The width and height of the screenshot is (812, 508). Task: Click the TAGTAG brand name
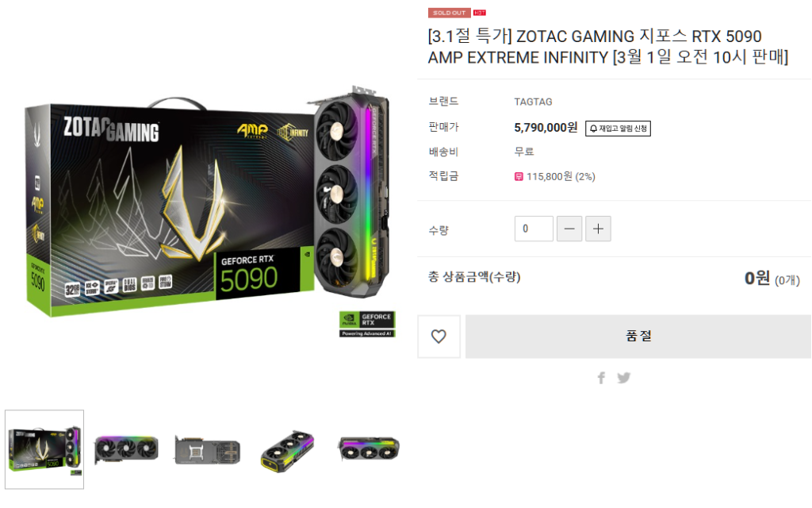tap(533, 102)
